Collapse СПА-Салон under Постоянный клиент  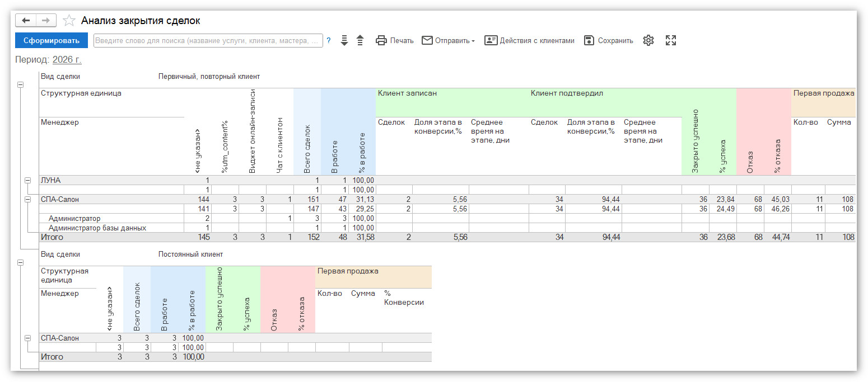click(27, 338)
